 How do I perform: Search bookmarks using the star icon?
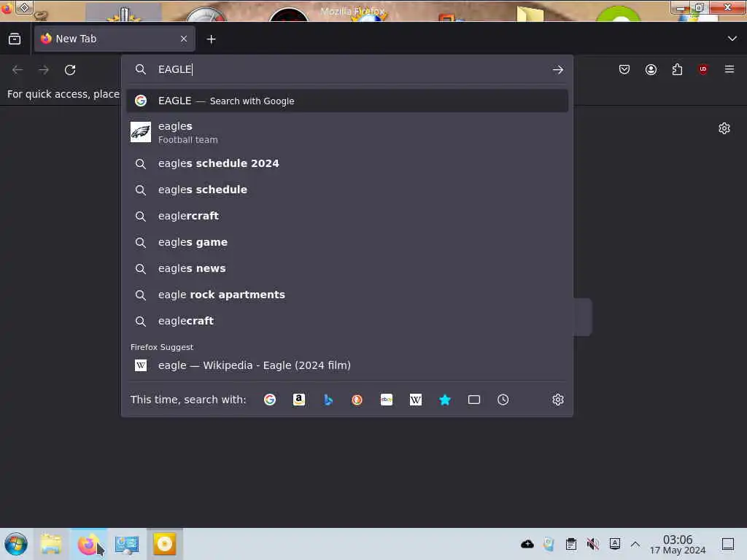445,400
